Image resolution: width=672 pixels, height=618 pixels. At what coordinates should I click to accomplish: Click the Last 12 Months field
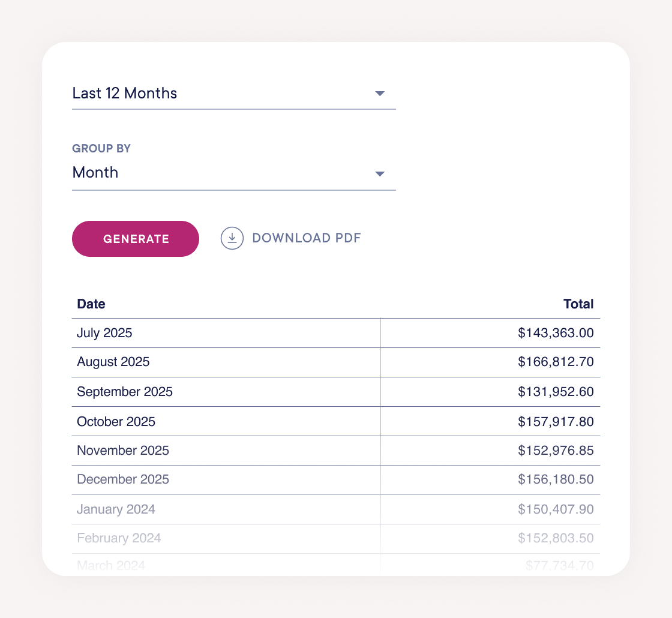click(125, 94)
